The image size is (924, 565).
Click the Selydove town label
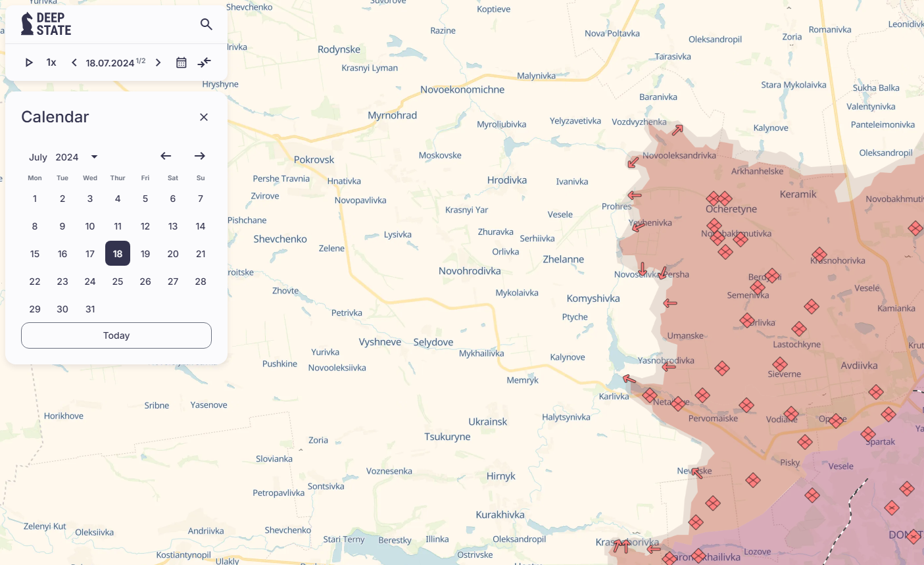(x=433, y=342)
